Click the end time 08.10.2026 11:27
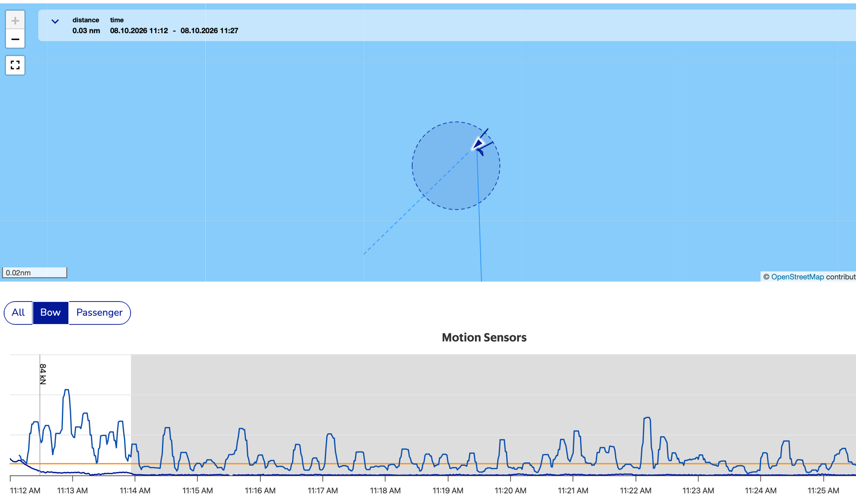 [x=209, y=31]
